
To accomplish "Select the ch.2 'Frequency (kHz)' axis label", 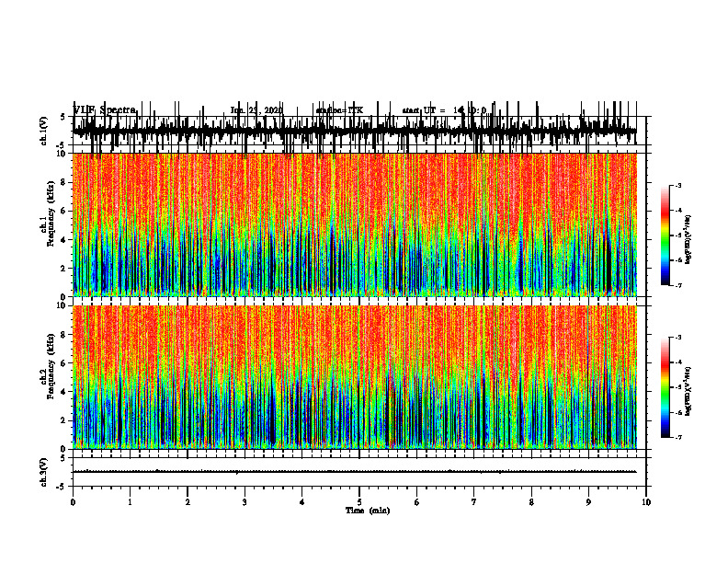I will coord(51,366).
